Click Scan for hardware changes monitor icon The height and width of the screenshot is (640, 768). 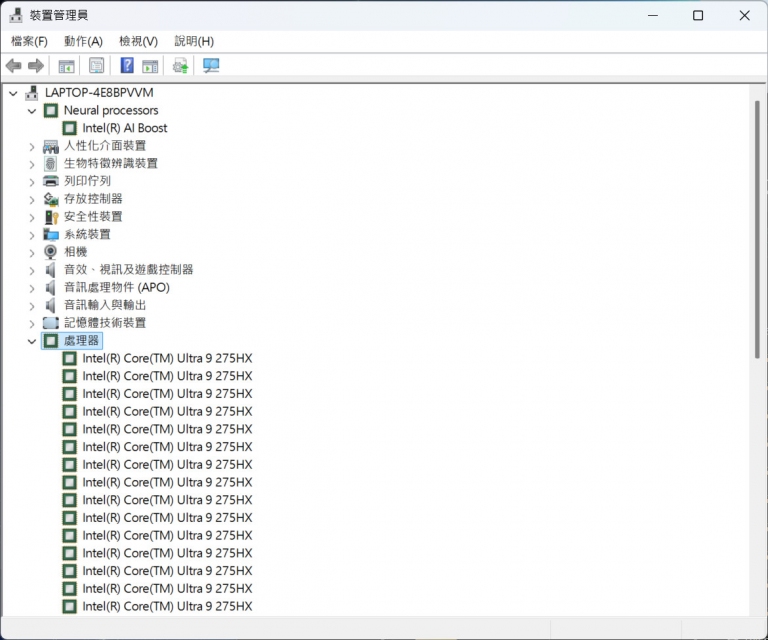pos(211,66)
